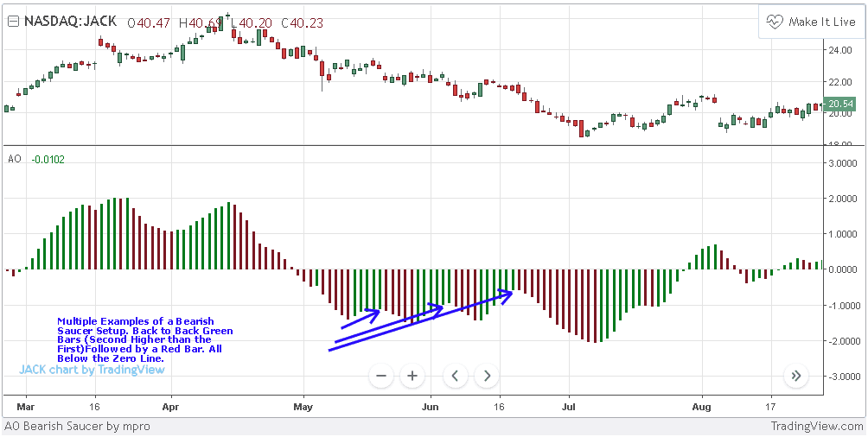Click the 20.54 current price tag
Screen dimensions: 868x437
(x=839, y=104)
